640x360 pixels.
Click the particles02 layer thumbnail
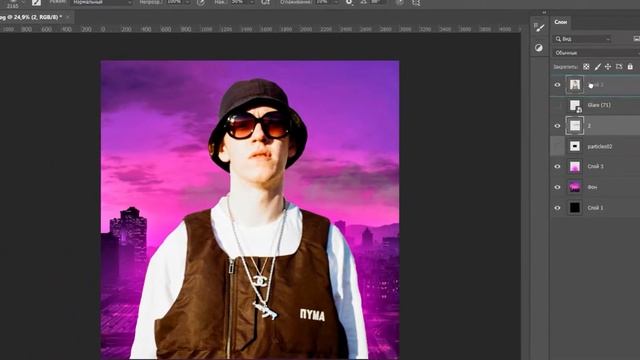pyautogui.click(x=575, y=146)
